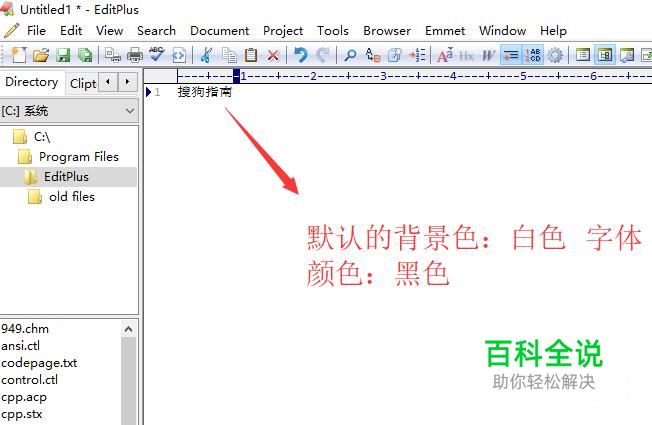Switch to the Cliptext tab

(x=83, y=84)
